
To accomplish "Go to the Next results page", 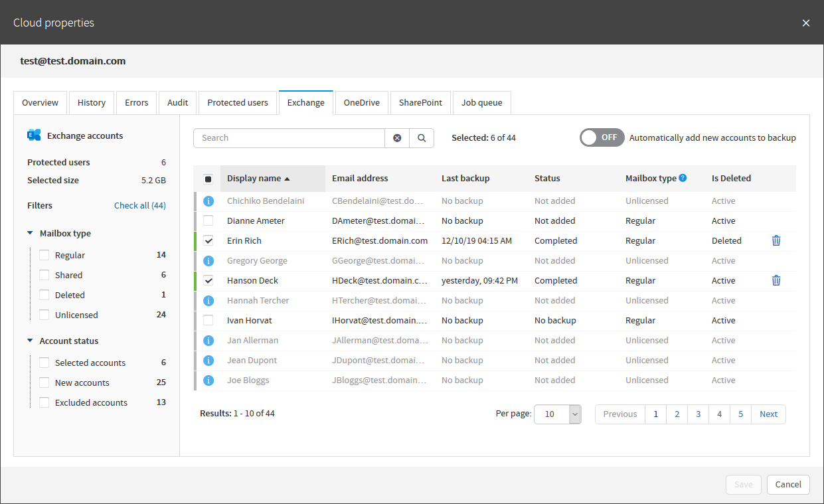I will [x=769, y=414].
